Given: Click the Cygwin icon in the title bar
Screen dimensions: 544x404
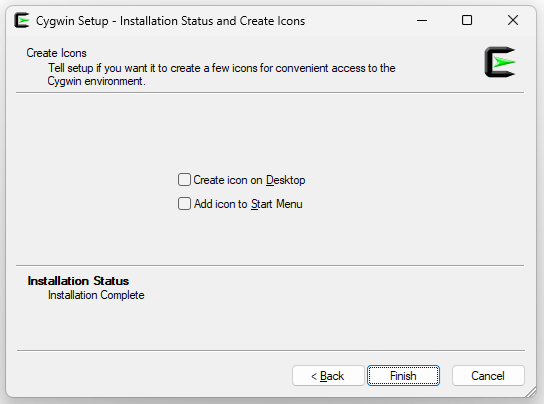Looking at the screenshot, I should (x=22, y=20).
